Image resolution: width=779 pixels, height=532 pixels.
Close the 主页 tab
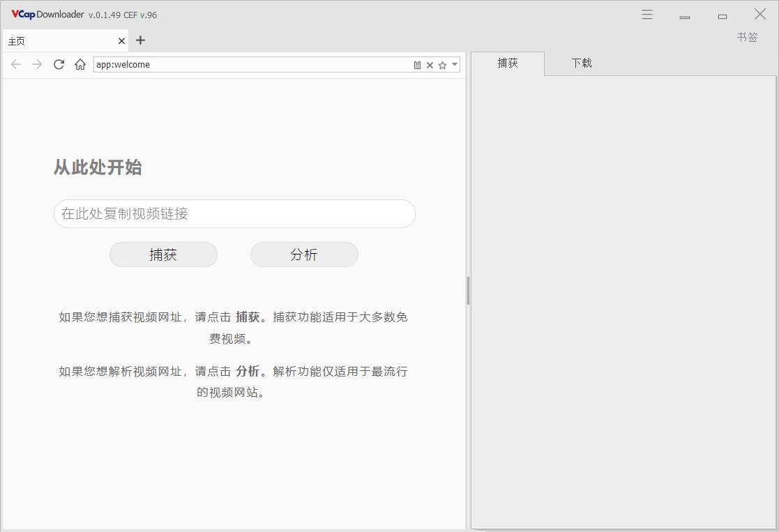click(x=122, y=40)
